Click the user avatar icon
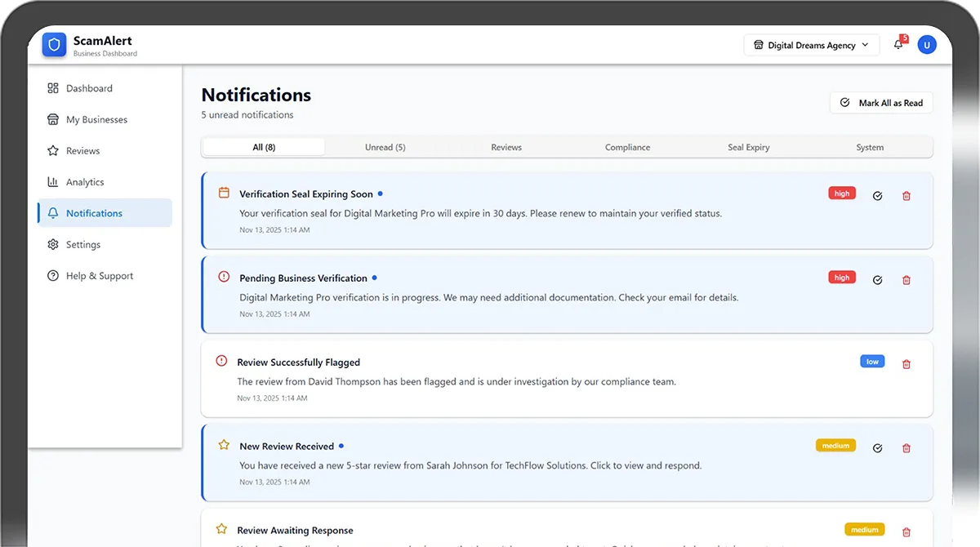Image resolution: width=980 pixels, height=547 pixels. pos(926,45)
